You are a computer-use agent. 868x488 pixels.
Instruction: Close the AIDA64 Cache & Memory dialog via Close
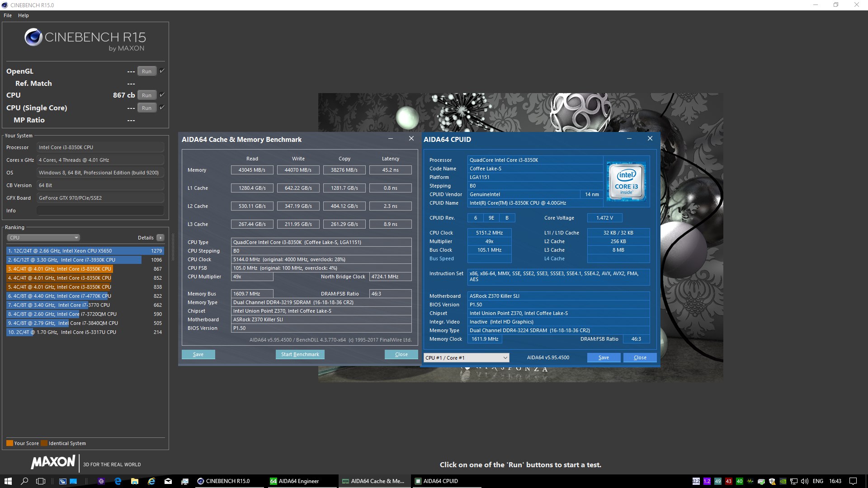(x=401, y=355)
